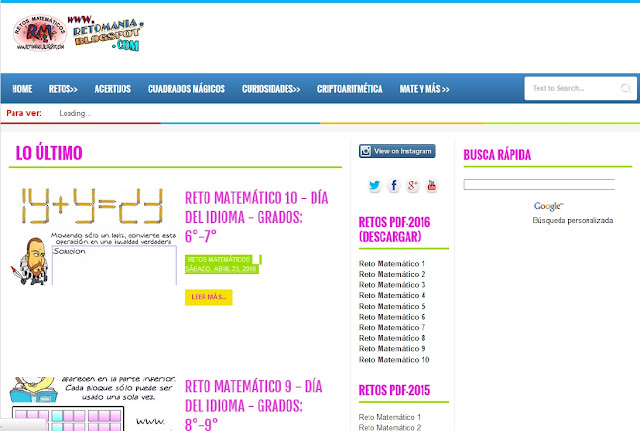Go to the HOME menu item
640x431 pixels.
(x=22, y=89)
